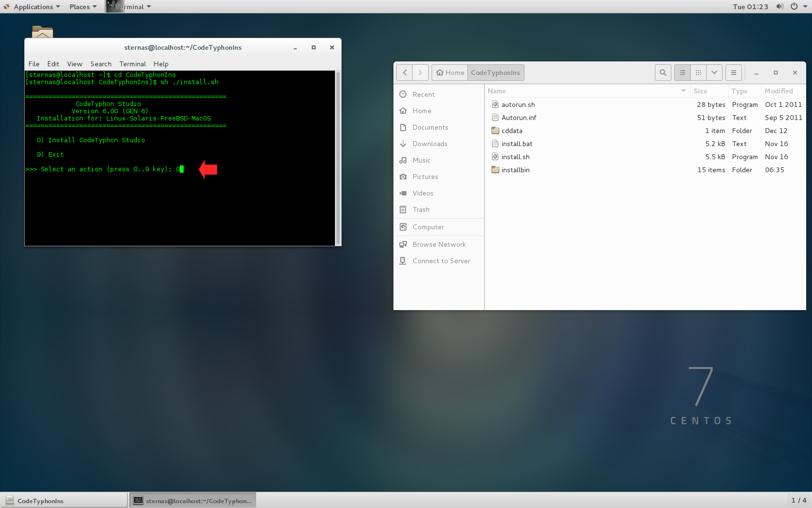812x508 pixels.
Task: Open the Terminal app menu in top bar
Action: point(129,7)
